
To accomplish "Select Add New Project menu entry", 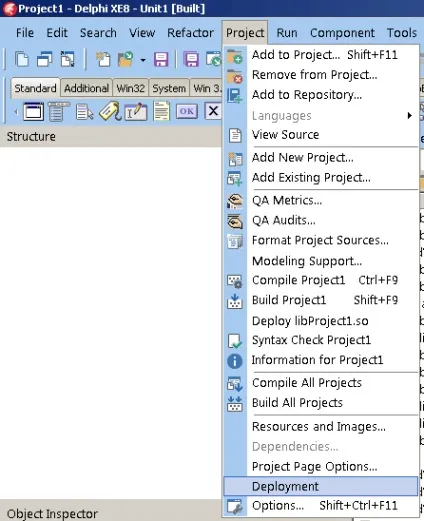I will point(321,158).
